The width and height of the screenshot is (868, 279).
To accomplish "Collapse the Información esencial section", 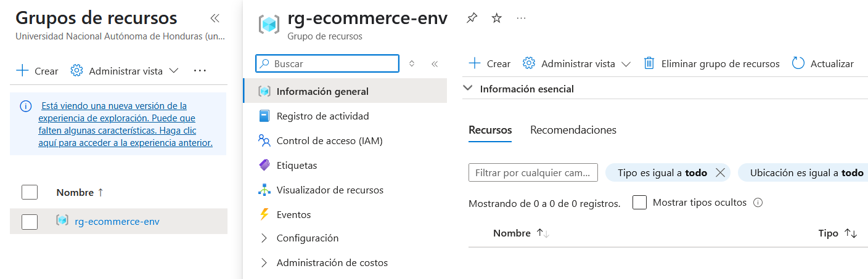I will point(469,89).
